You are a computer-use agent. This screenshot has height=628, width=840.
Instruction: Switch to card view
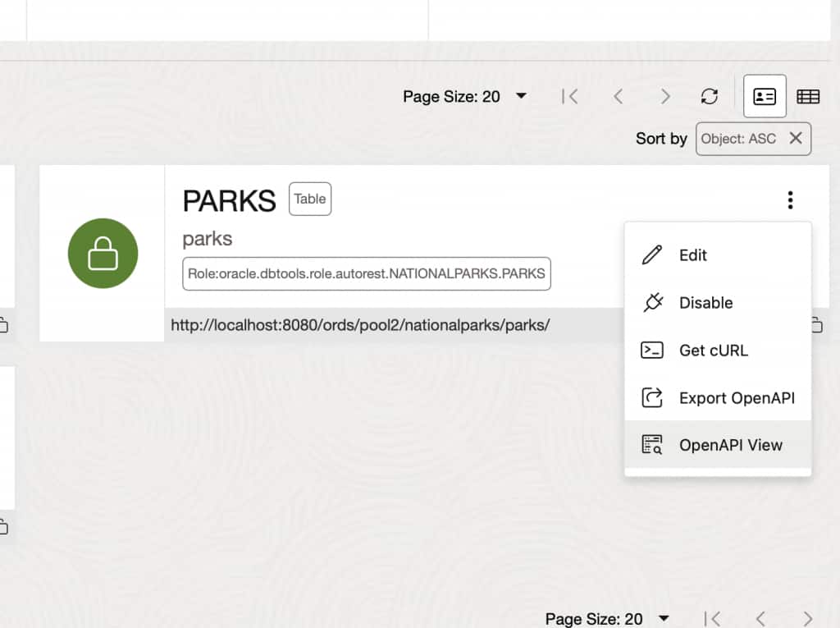(x=764, y=96)
